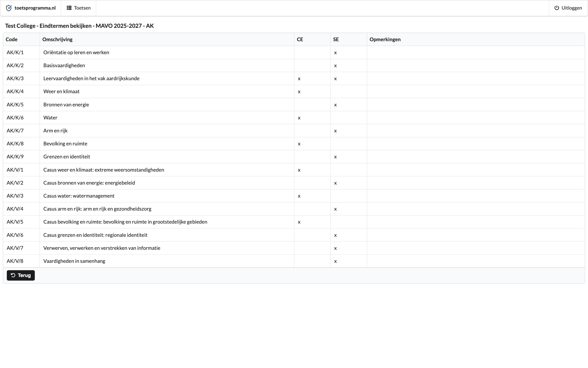The width and height of the screenshot is (588, 368).
Task: Click the Uitloggen power icon
Action: coord(557,8)
